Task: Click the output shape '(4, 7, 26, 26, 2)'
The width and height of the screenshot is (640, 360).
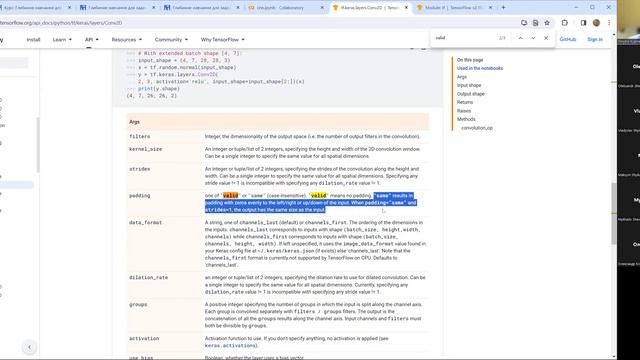Action: [x=152, y=96]
